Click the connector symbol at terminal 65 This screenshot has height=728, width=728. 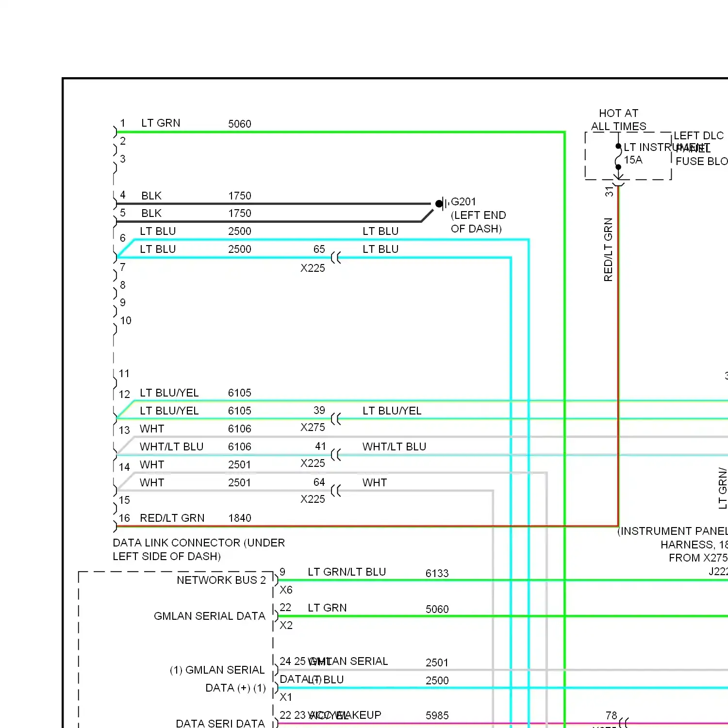pos(336,258)
